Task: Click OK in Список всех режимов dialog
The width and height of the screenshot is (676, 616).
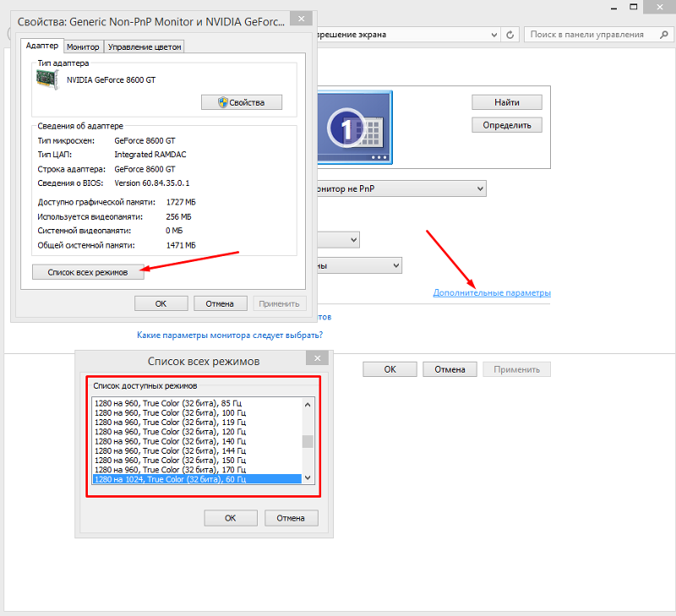Action: click(x=231, y=518)
